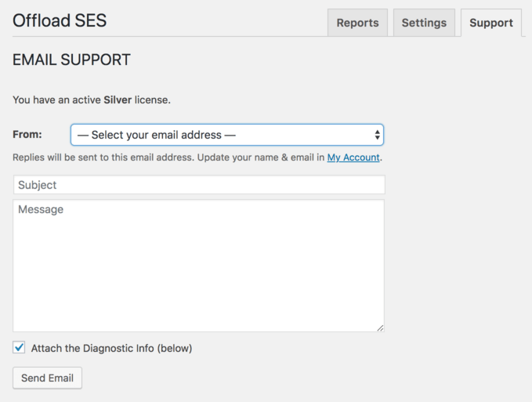Click the 'From:' field label
532x402 pixels.
[x=27, y=134]
